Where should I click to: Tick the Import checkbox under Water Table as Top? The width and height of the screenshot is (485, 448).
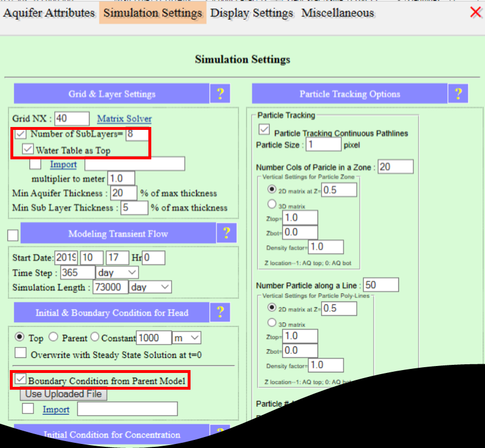pos(35,164)
